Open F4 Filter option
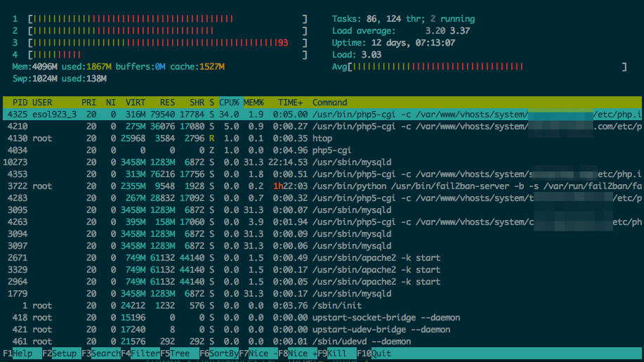 (x=140, y=354)
